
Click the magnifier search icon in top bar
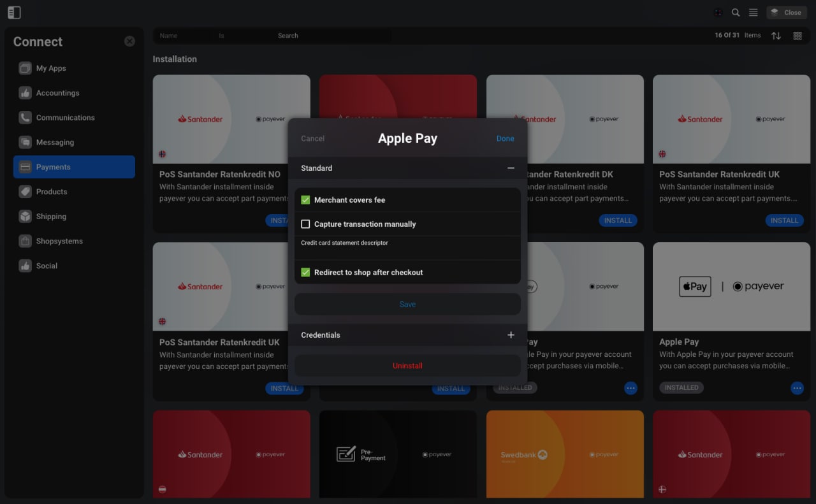click(x=736, y=13)
